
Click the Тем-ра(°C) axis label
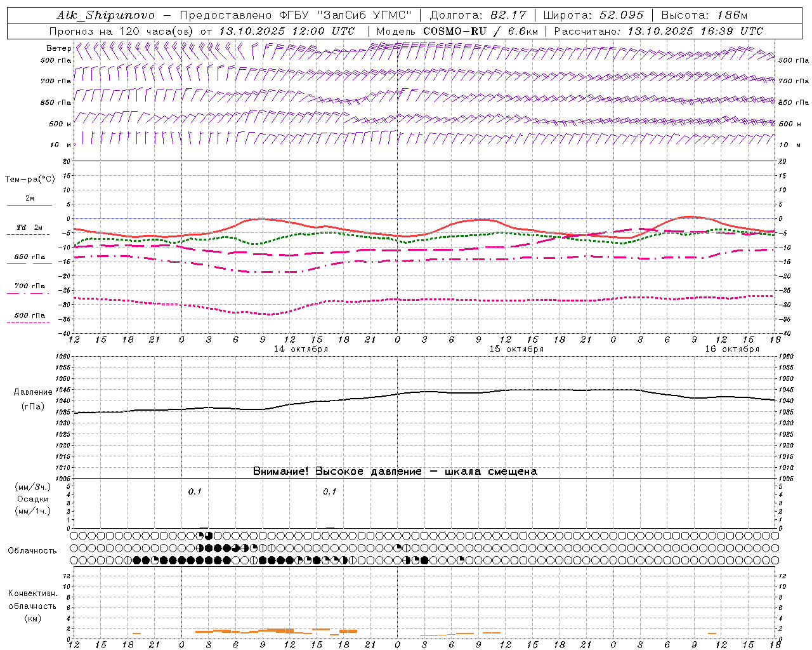[30, 180]
